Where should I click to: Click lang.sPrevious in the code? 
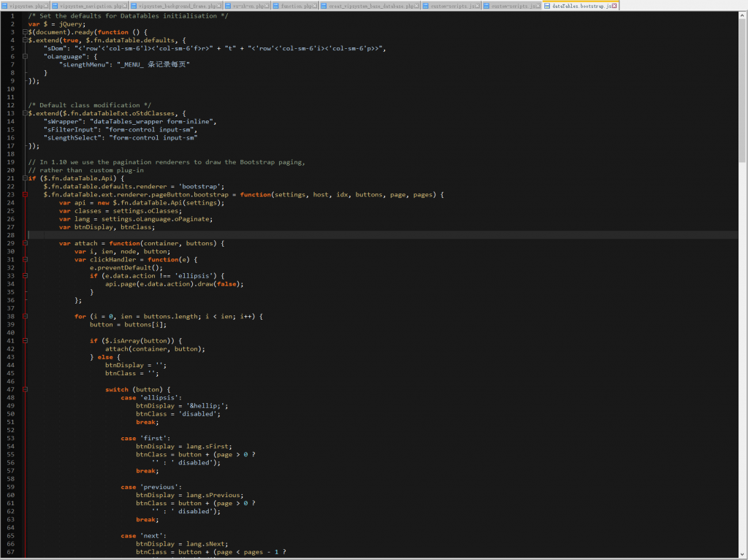pyautogui.click(x=213, y=495)
